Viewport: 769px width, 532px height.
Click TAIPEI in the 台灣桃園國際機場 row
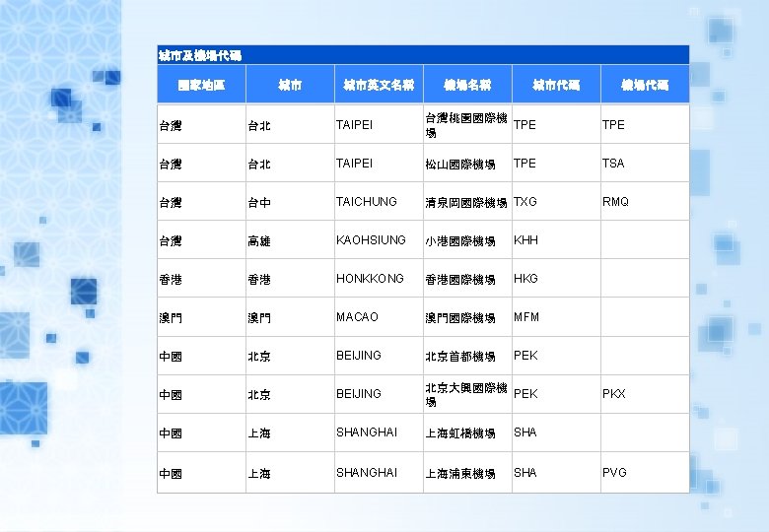[x=354, y=125]
